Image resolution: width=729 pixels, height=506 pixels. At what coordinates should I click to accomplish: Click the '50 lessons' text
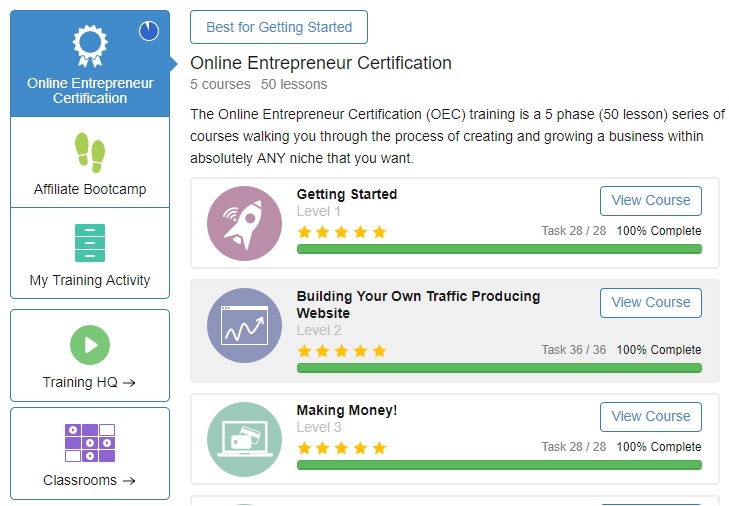click(294, 84)
